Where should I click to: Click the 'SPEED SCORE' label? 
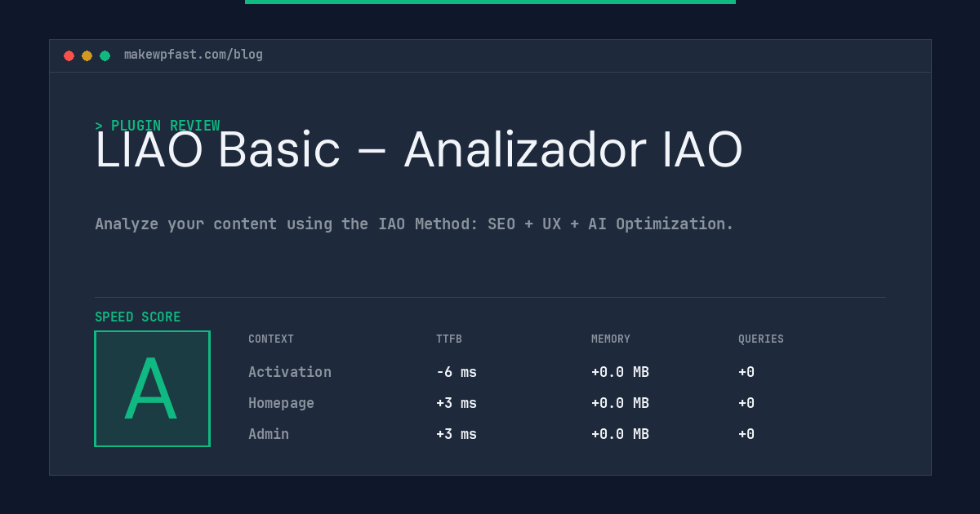tap(138, 317)
